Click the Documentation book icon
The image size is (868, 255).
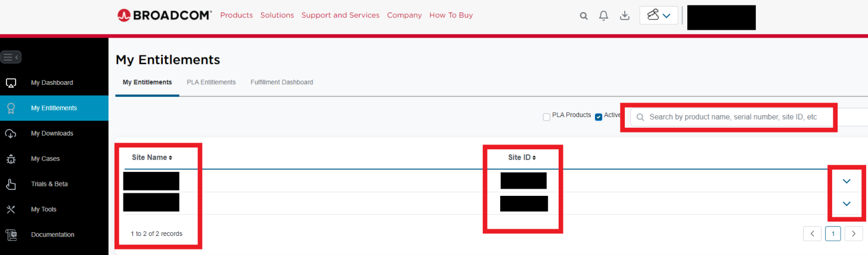[x=11, y=235]
